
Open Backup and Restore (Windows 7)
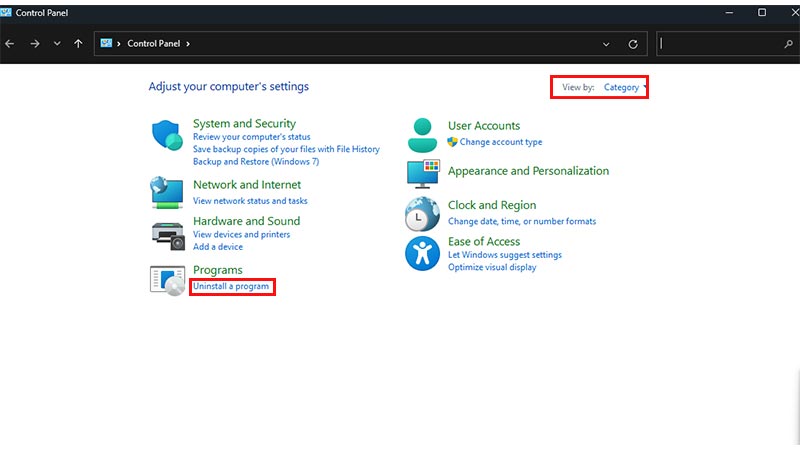256,161
